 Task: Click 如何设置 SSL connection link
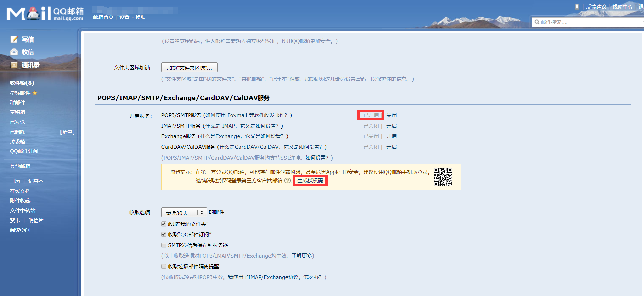[317, 158]
